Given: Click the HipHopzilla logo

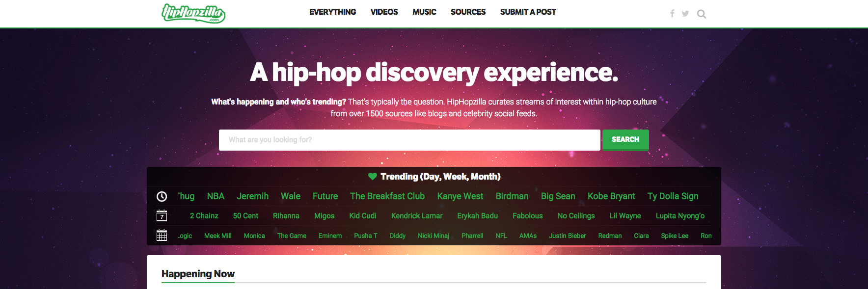Looking at the screenshot, I should pyautogui.click(x=193, y=13).
